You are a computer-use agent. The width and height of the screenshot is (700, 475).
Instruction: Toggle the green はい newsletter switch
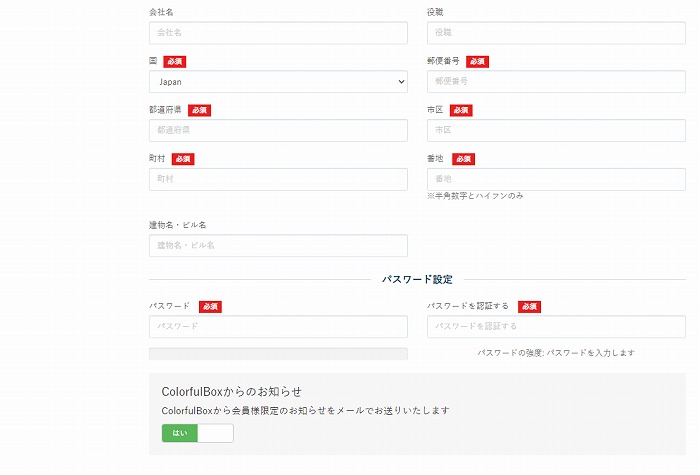point(180,433)
